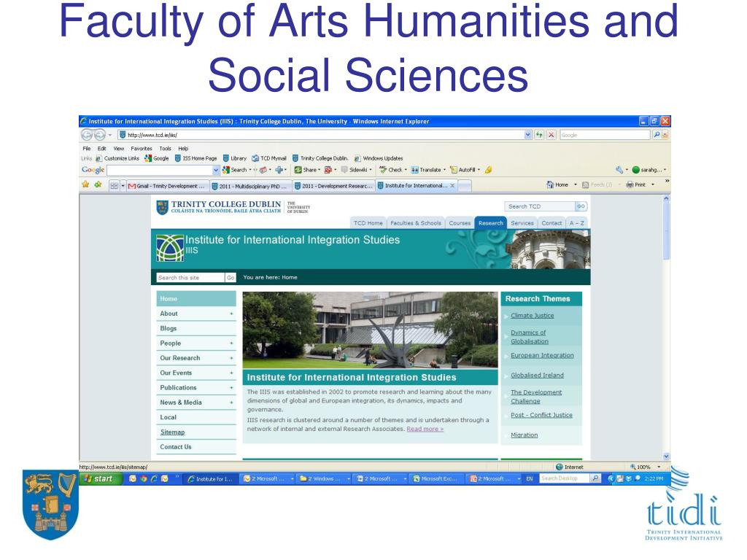Expand the People submenu plus sign
The image size is (747, 560).
pos(231,343)
